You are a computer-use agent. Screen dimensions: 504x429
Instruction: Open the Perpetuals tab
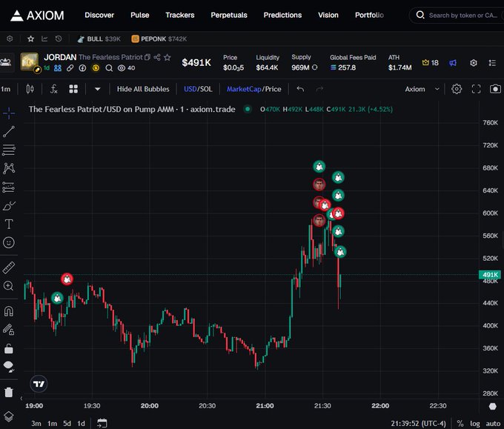coord(229,15)
